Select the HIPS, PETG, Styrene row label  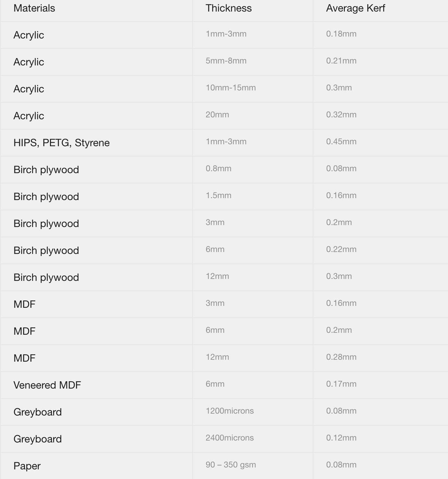tap(62, 143)
